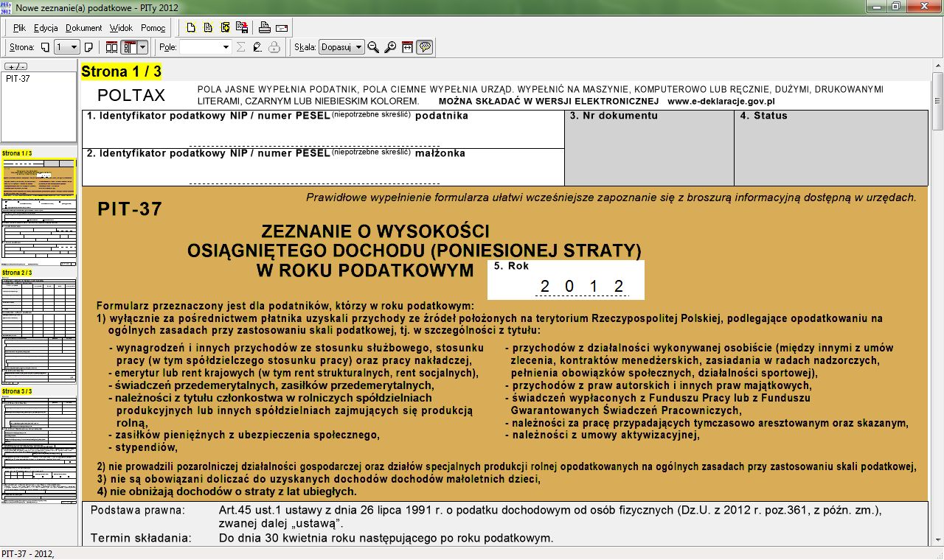Go to next page icon after page number
The height and width of the screenshot is (560, 944).
[88, 47]
